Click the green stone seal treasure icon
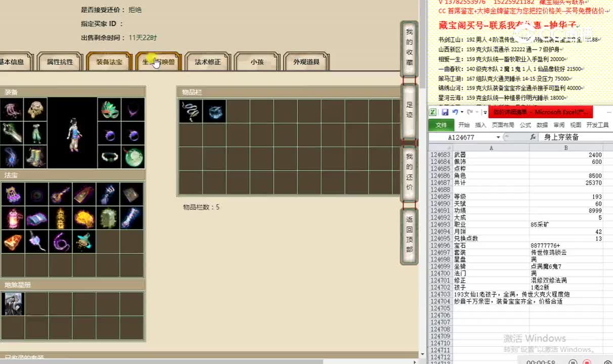 tap(108, 218)
